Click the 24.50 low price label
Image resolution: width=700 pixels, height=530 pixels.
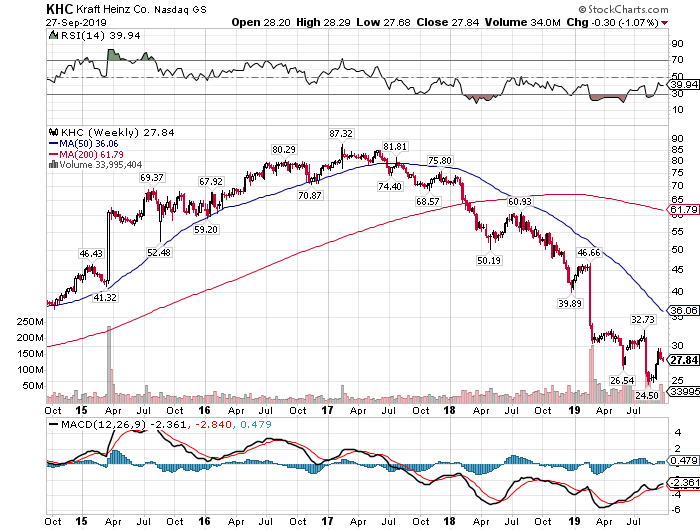(x=647, y=396)
